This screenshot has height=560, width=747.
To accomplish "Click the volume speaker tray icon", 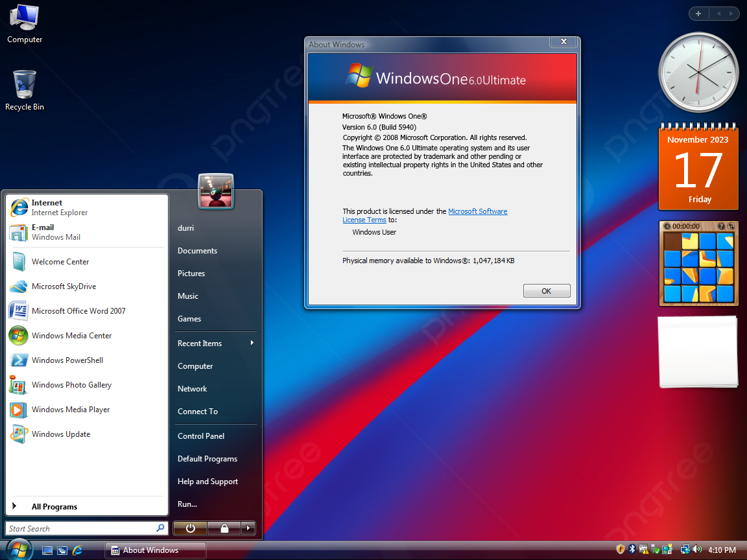I will pyautogui.click(x=697, y=549).
